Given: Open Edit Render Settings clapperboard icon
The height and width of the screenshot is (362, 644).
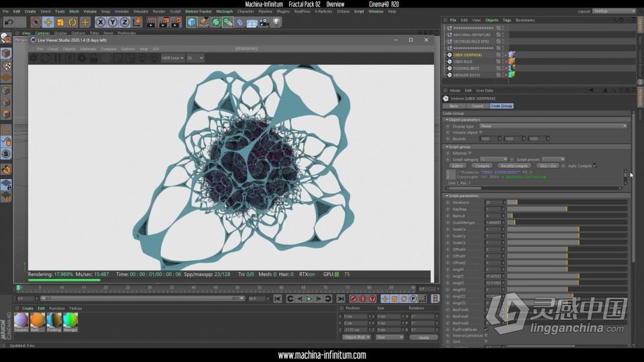Looking at the screenshot, I should (176, 22).
